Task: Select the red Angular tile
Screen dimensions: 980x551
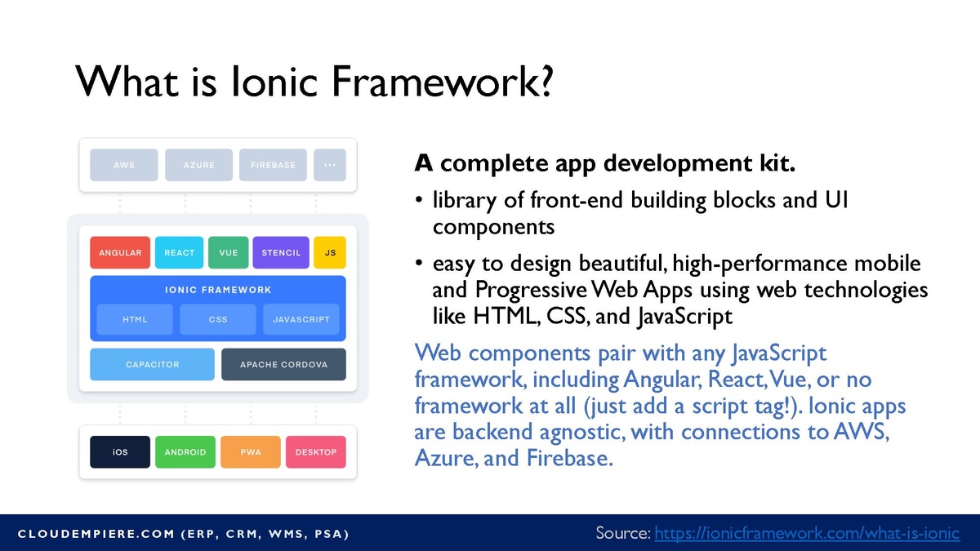Action: click(120, 253)
